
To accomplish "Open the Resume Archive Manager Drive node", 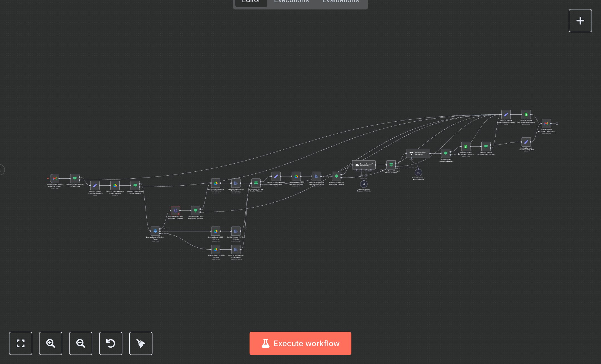I will tap(115, 185).
